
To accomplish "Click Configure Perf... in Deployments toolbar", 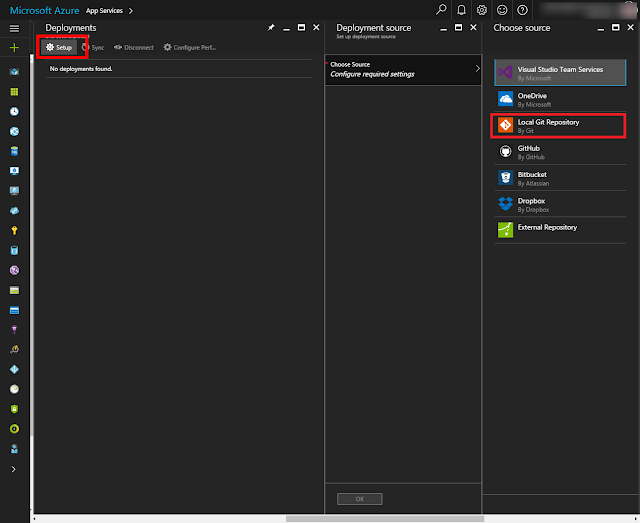I will pos(189,47).
